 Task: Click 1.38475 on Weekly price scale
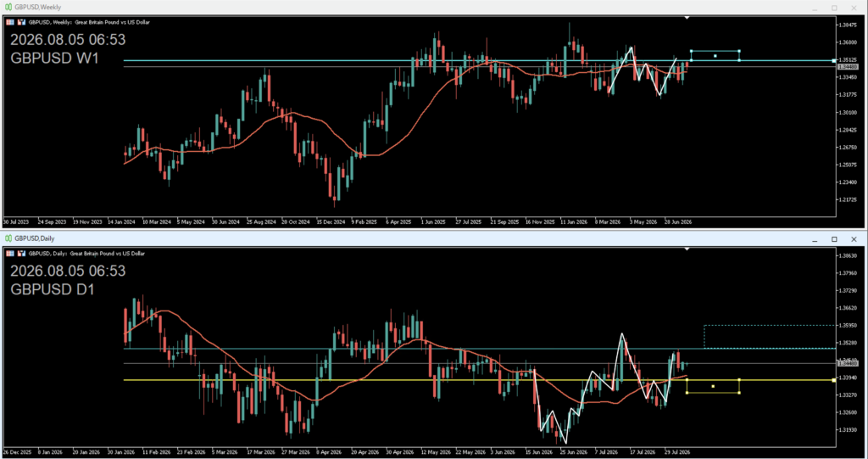(x=848, y=25)
